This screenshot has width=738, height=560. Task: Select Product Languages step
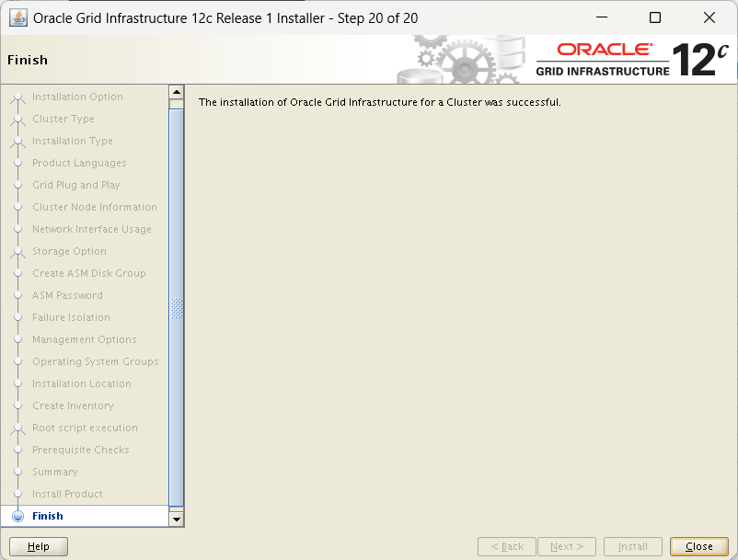pos(79,163)
